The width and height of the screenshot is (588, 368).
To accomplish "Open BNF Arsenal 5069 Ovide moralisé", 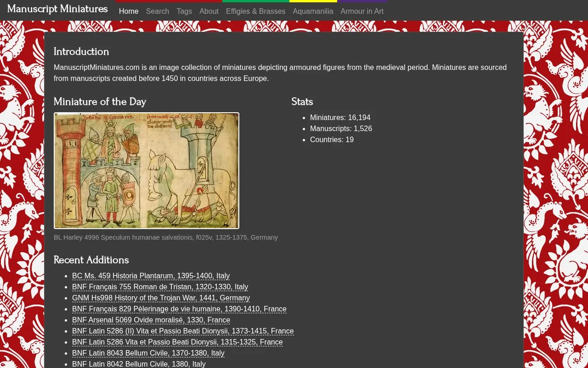I will [x=151, y=320].
